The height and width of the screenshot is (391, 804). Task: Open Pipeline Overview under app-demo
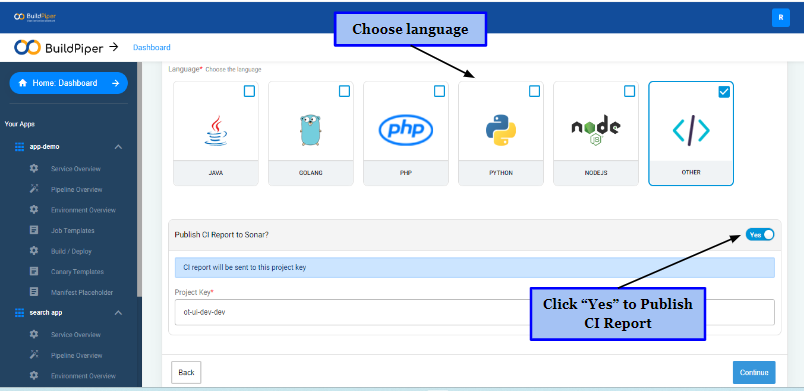point(76,190)
